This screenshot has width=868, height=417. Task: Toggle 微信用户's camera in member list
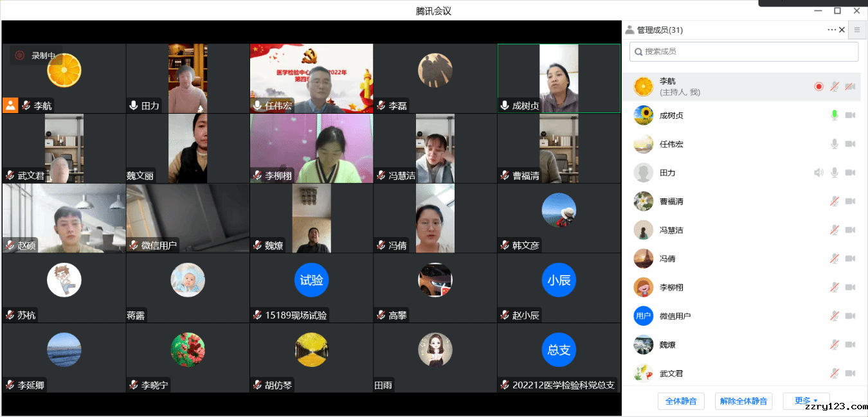(850, 316)
